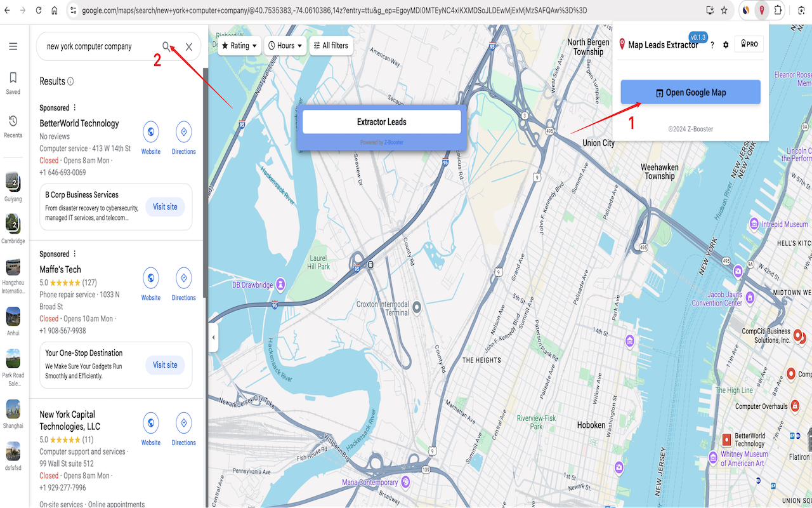Screen dimensions: 812x508
Task: Click the Map Leads Extractor toolbar icon
Action: [x=761, y=10]
